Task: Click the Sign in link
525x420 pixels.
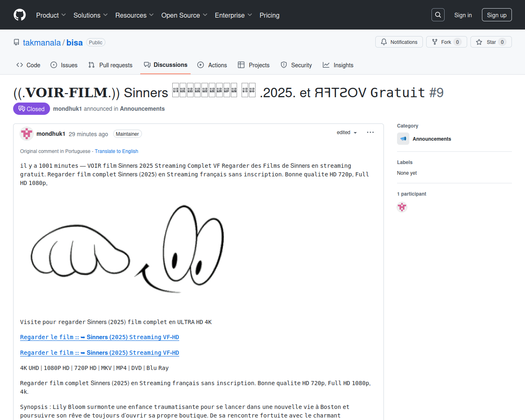Action: pos(463,15)
